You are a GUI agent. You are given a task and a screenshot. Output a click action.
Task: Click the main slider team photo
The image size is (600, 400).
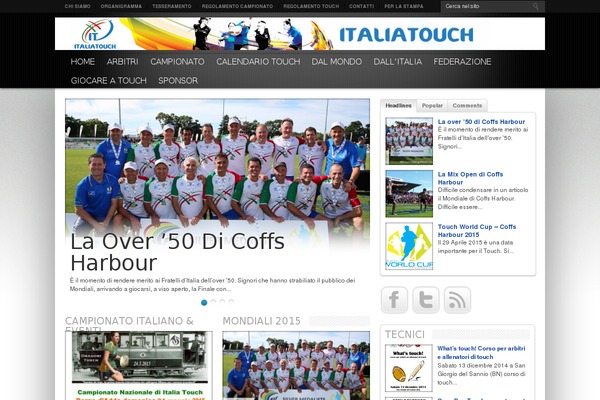click(217, 165)
